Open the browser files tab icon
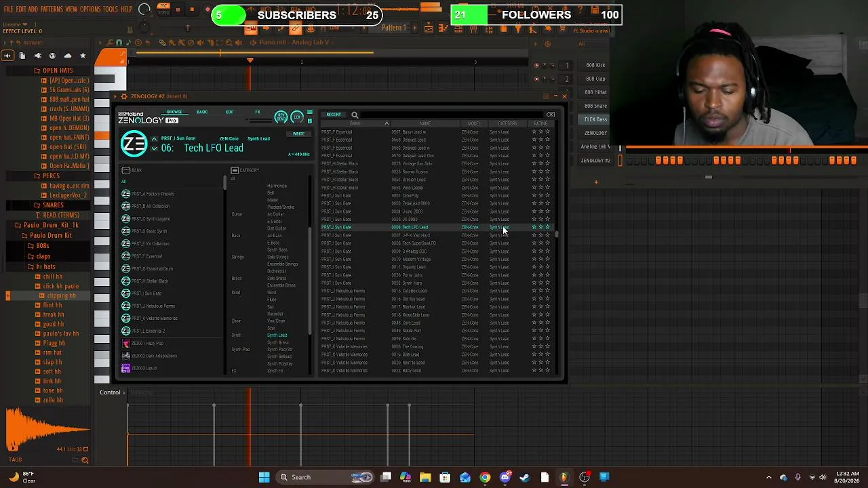This screenshot has width=868, height=488. (x=22, y=56)
